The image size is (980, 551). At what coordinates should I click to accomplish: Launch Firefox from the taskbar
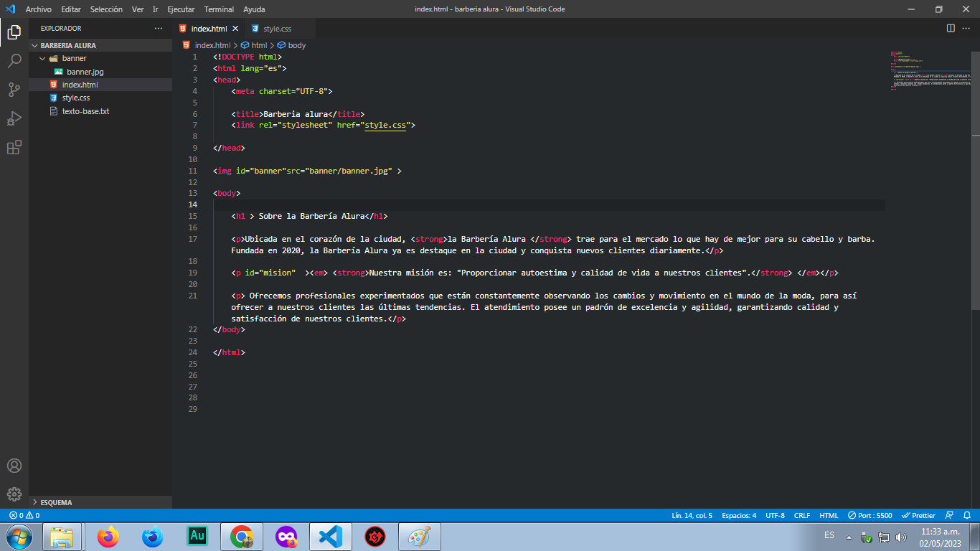point(108,537)
